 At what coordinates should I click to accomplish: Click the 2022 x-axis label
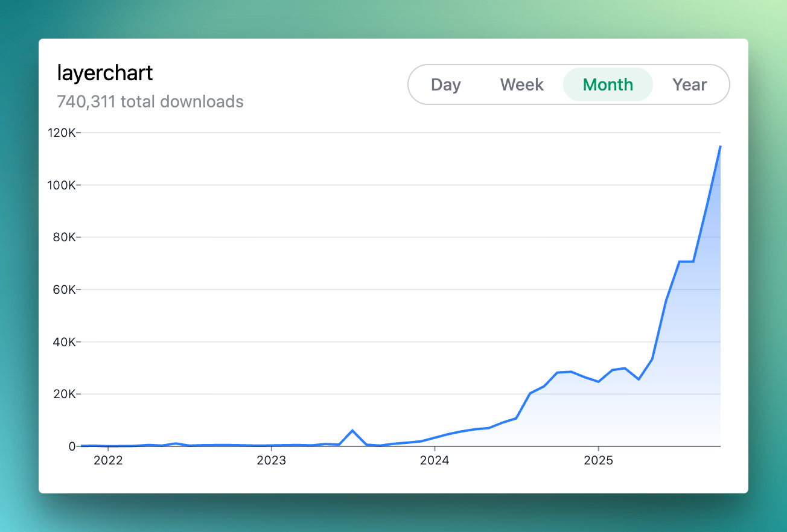tap(108, 461)
